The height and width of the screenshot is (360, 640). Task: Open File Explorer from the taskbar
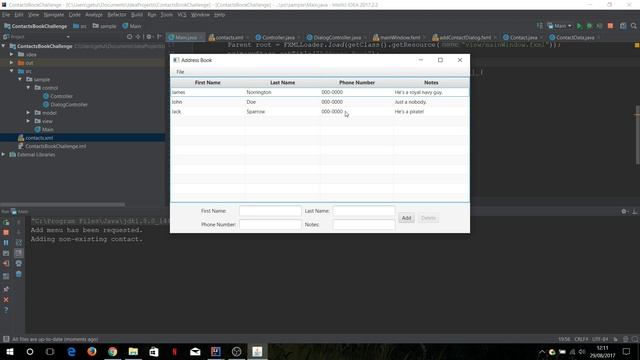(x=133, y=351)
